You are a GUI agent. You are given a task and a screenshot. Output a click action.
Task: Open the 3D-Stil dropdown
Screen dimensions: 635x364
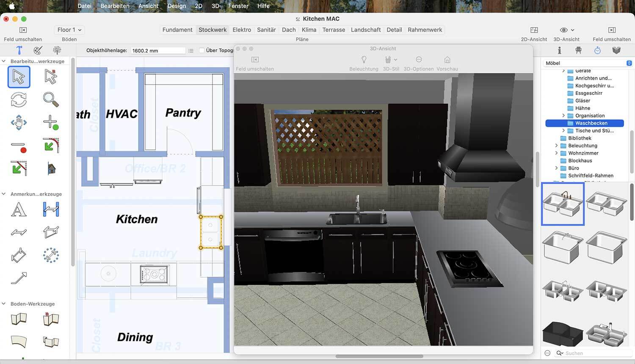pos(391,60)
